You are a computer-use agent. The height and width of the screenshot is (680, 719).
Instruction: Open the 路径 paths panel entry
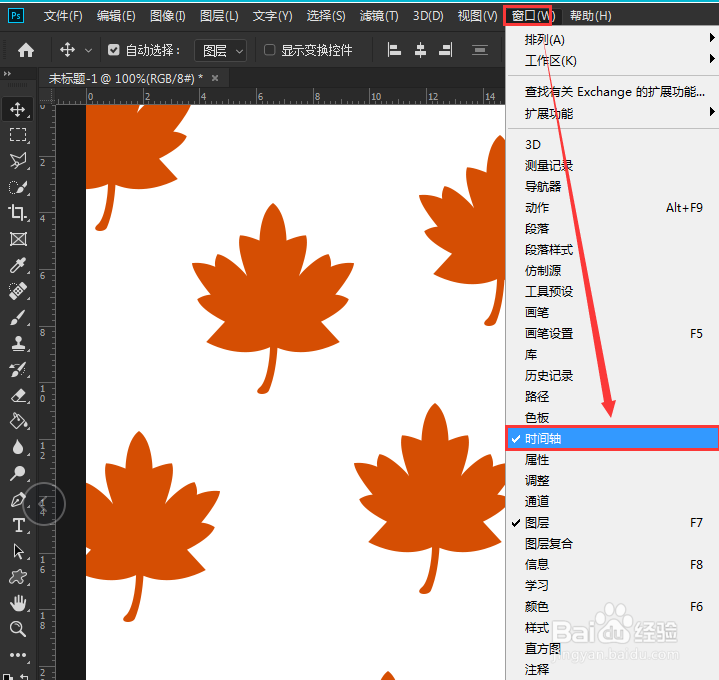612,396
